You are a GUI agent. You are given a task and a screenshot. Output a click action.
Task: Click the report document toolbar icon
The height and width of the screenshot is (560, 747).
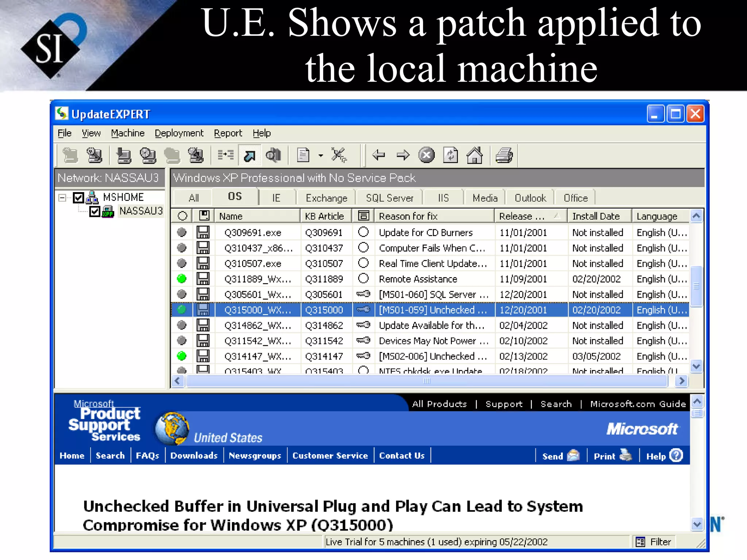(x=303, y=155)
